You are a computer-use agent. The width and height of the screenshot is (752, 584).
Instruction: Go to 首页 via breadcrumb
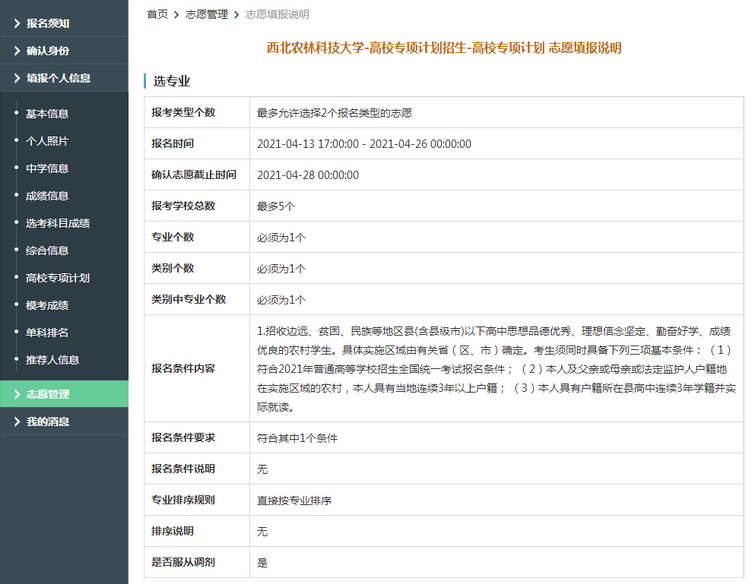[157, 14]
